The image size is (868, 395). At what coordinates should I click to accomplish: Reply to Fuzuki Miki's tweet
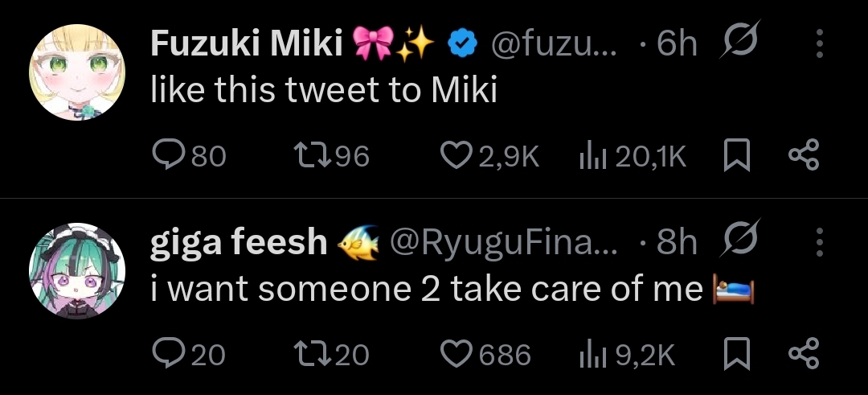click(168, 155)
